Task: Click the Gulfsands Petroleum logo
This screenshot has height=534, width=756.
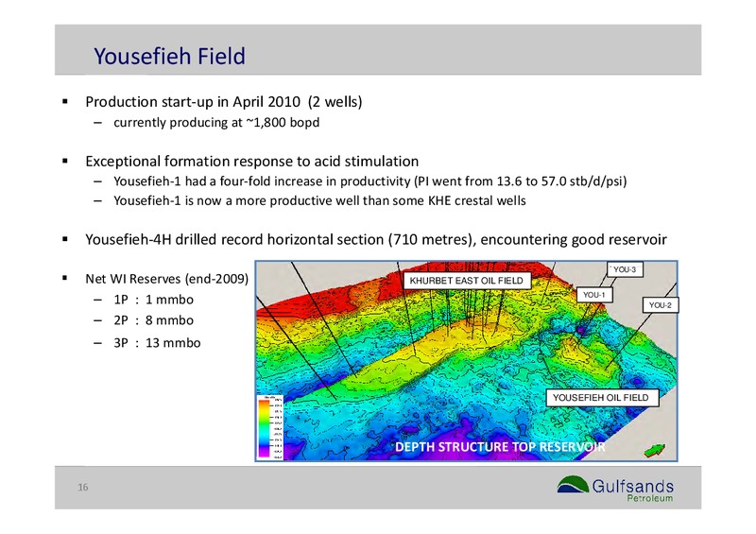Action: click(615, 490)
